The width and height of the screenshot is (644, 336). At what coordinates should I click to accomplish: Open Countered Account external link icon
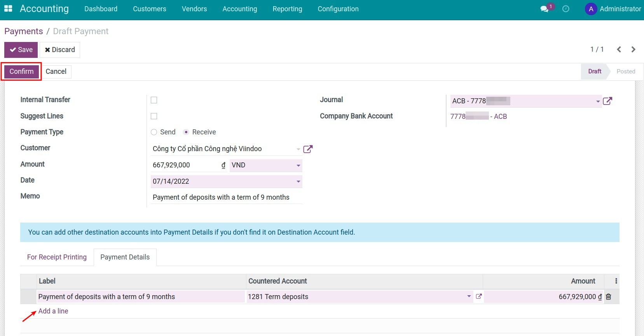pos(479,296)
